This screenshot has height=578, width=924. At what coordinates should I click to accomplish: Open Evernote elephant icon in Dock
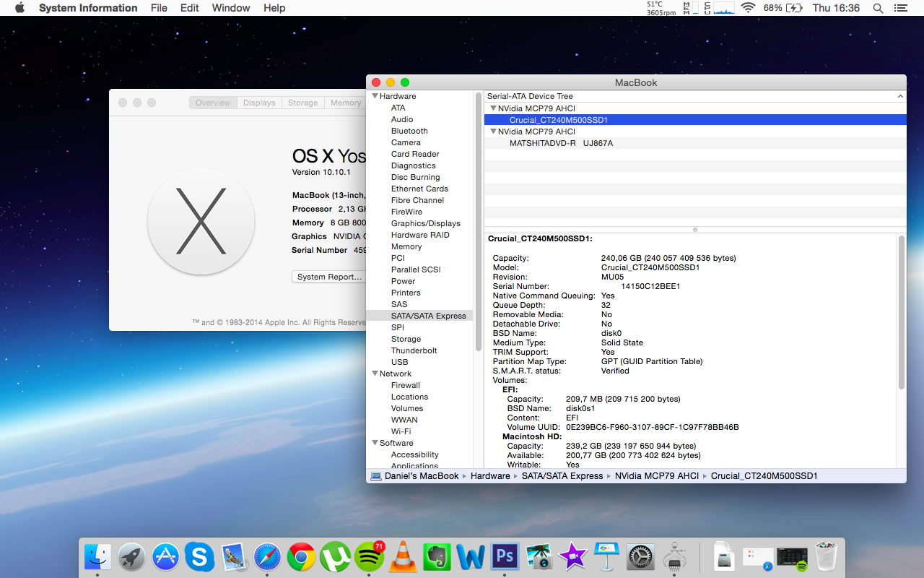click(437, 556)
